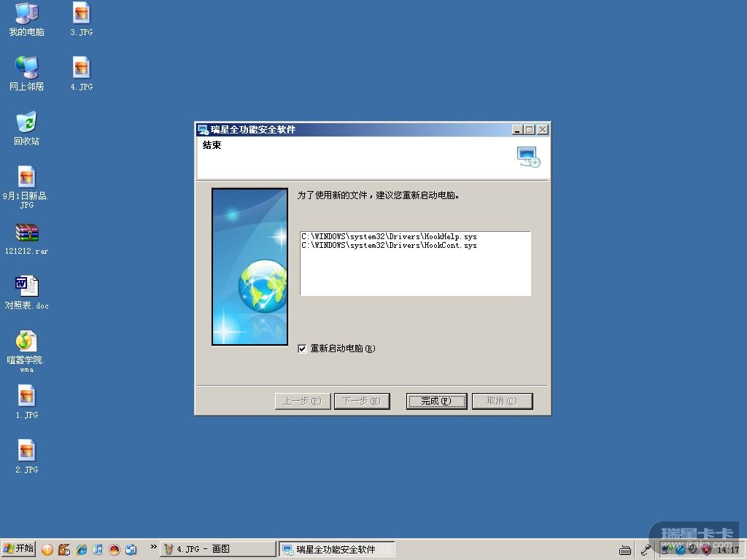The height and width of the screenshot is (560, 747).
Task: Click the HookHelp.sys path line
Action: tap(389, 237)
